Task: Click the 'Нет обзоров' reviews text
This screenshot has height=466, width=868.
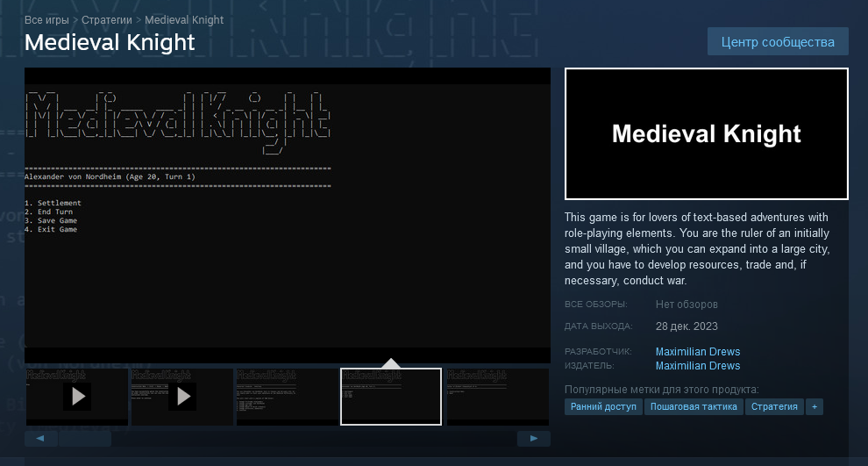Action: click(x=687, y=305)
